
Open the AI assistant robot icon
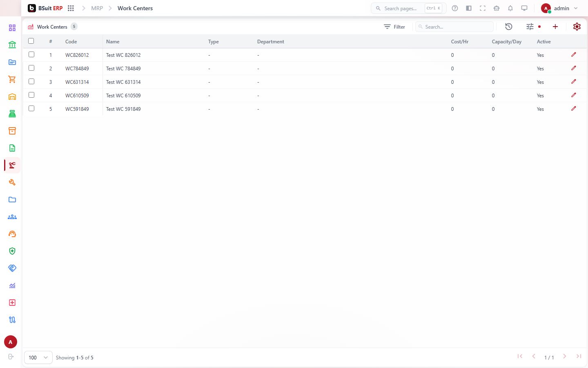click(x=497, y=8)
